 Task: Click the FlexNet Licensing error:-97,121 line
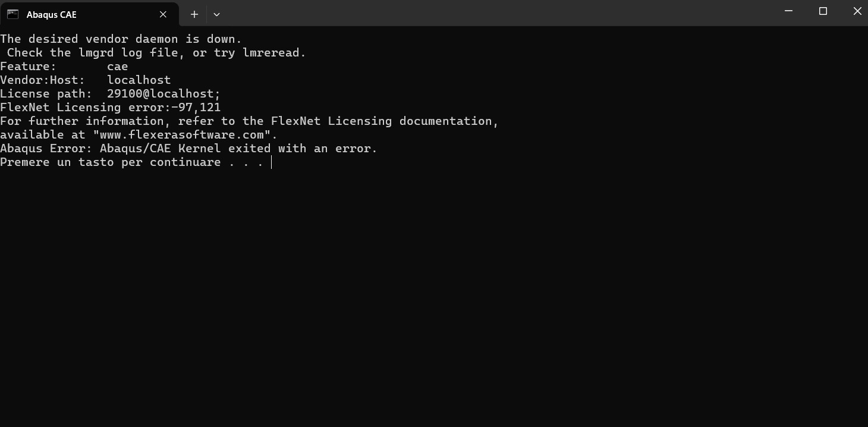[111, 108]
